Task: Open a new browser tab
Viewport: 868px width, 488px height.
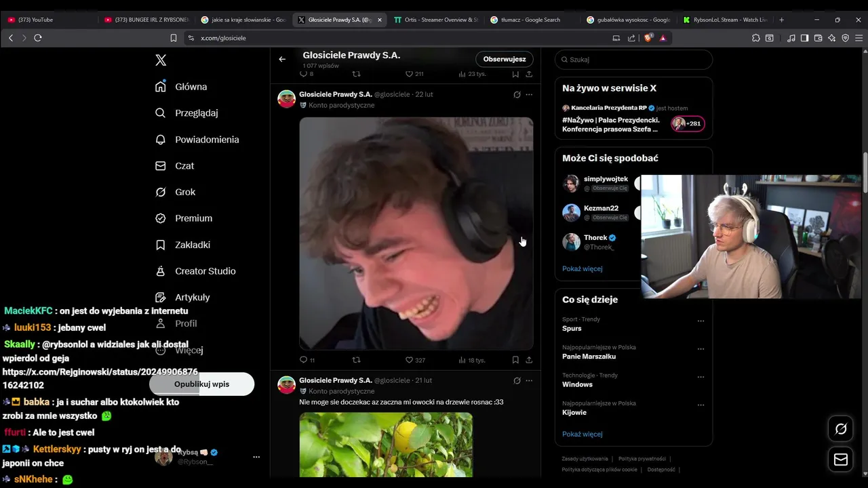Action: [x=781, y=20]
